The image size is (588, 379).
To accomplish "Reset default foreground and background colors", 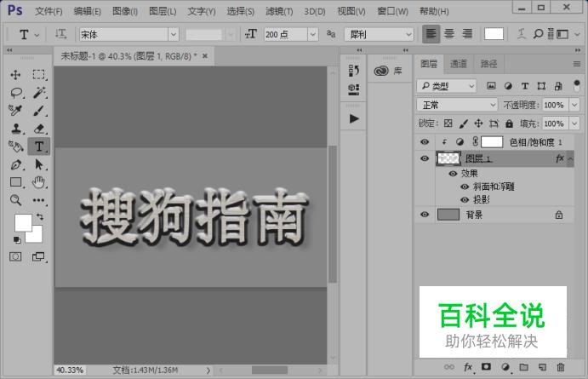I will click(17, 240).
